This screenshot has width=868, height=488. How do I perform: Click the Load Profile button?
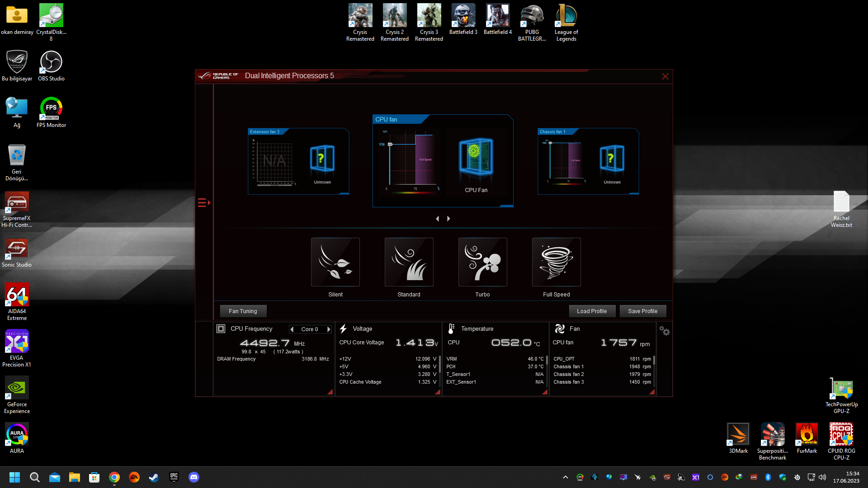pyautogui.click(x=591, y=311)
